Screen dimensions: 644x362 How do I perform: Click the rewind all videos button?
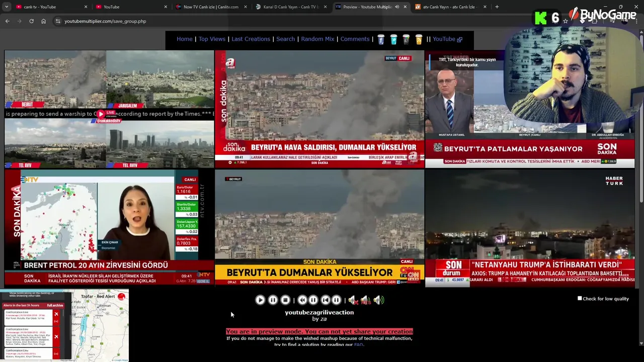302,300
